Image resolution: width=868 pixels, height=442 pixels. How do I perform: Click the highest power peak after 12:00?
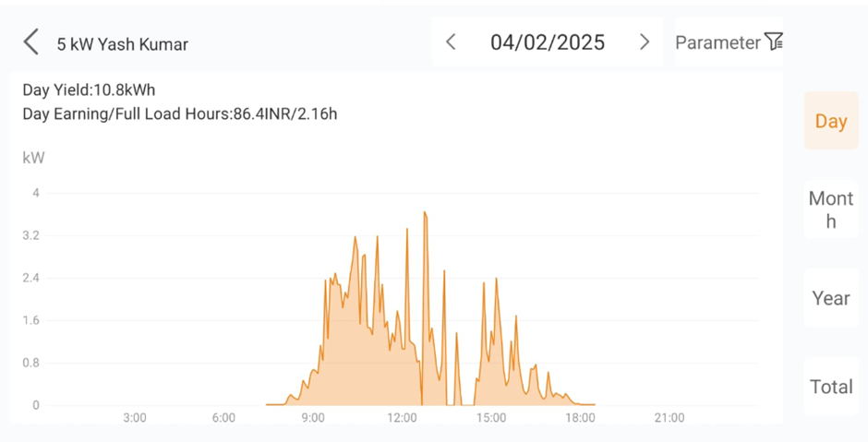425,213
